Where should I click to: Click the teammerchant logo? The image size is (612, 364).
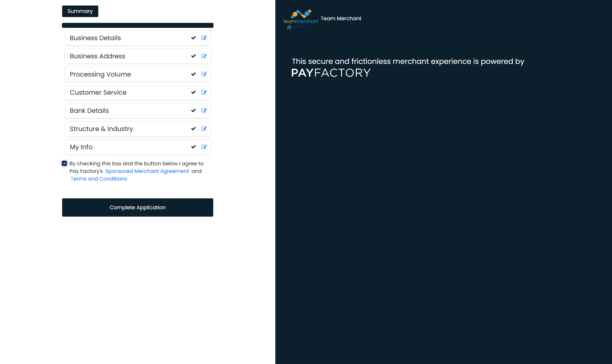tap(301, 19)
